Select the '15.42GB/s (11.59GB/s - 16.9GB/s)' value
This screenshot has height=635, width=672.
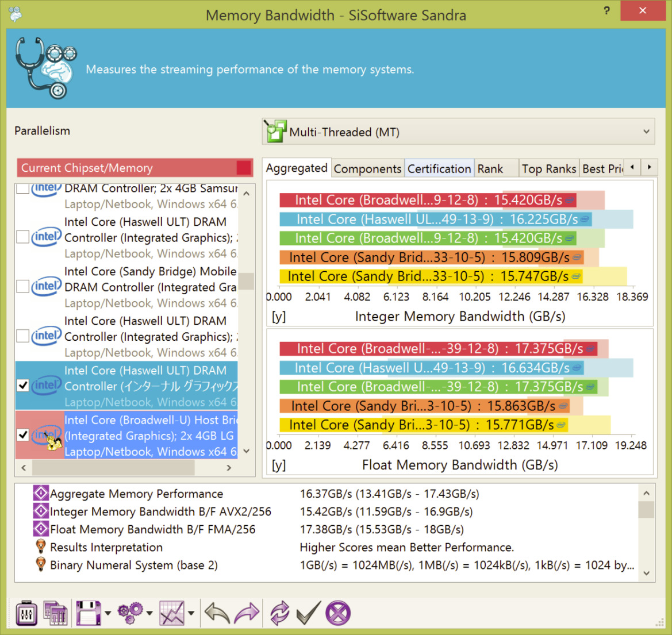pyautogui.click(x=386, y=511)
